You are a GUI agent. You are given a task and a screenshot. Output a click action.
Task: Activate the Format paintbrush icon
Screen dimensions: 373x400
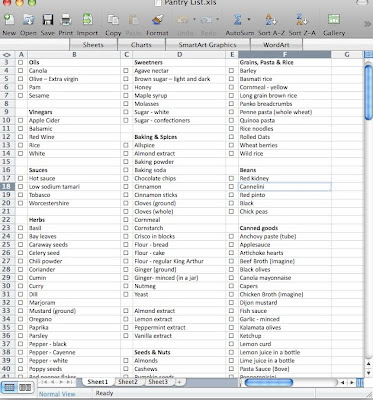pos(157,20)
